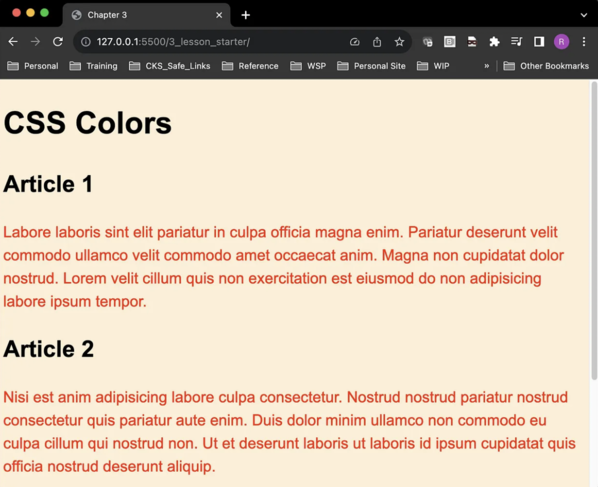Open the WSP bookmarks folder
This screenshot has height=487, width=598.
(308, 66)
